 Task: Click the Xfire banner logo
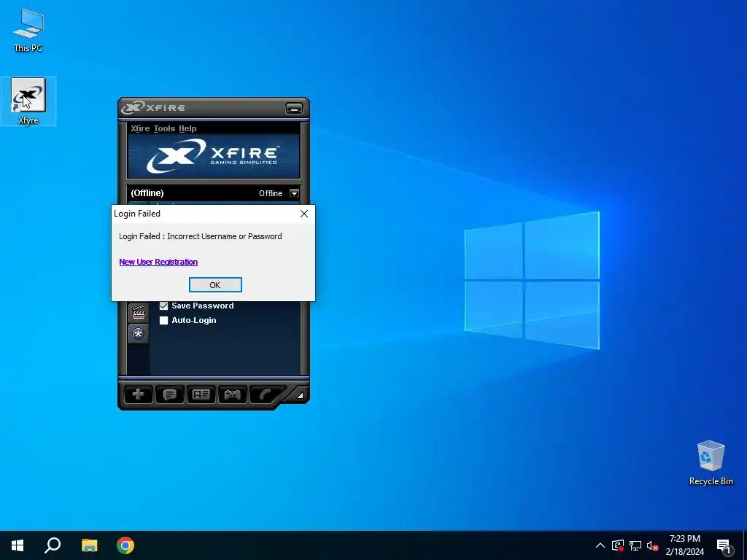click(214, 156)
